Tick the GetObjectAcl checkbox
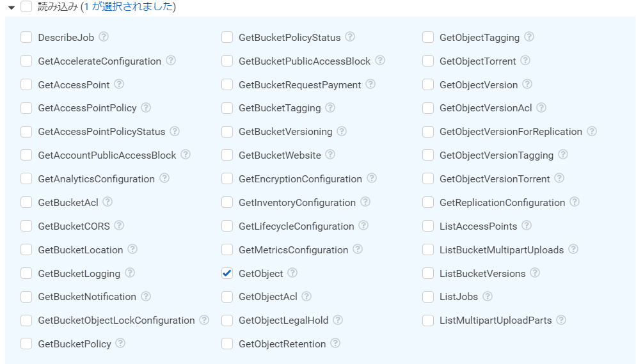The image size is (636, 364). pyautogui.click(x=227, y=297)
